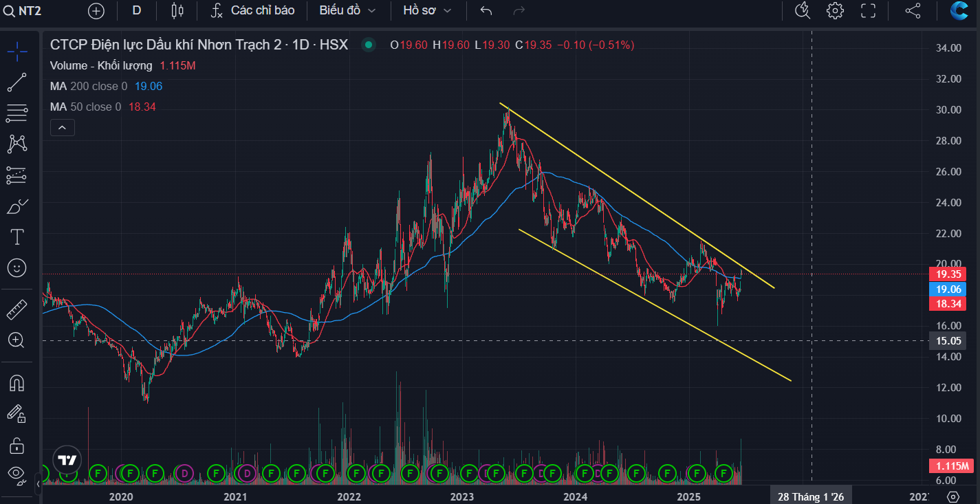
Task: Change the candlestick chart type
Action: (x=177, y=10)
